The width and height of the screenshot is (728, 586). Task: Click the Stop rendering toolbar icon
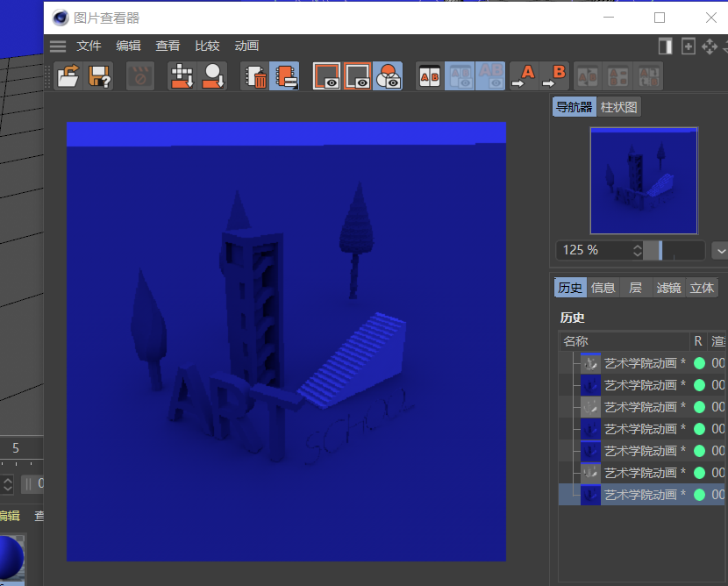[139, 76]
